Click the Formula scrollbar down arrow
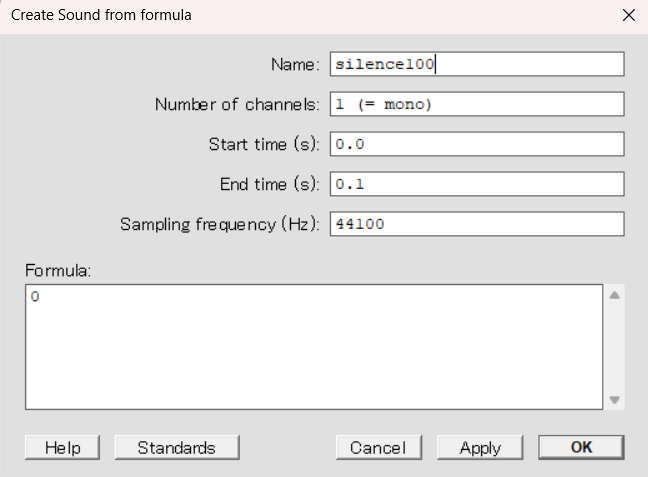Image resolution: width=648 pixels, height=477 pixels. coord(615,400)
